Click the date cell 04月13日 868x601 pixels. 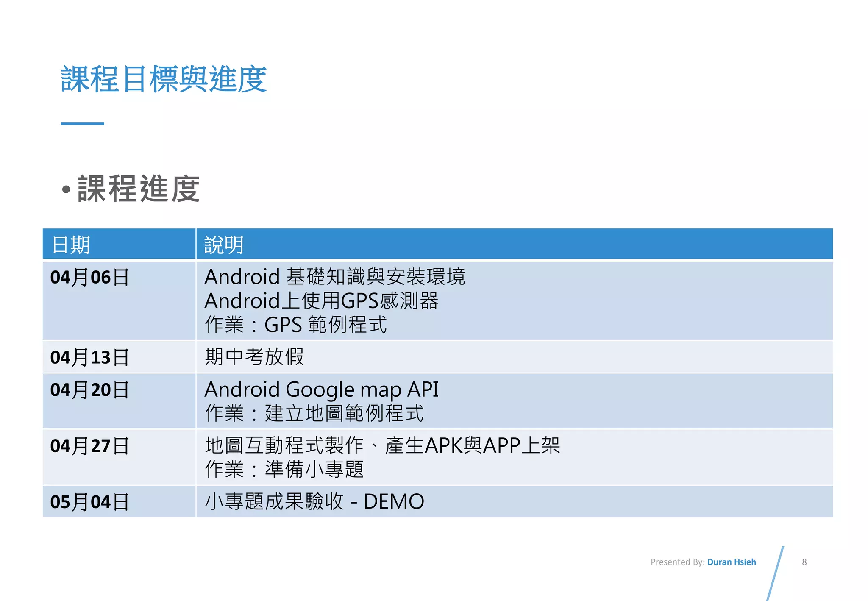click(119, 357)
